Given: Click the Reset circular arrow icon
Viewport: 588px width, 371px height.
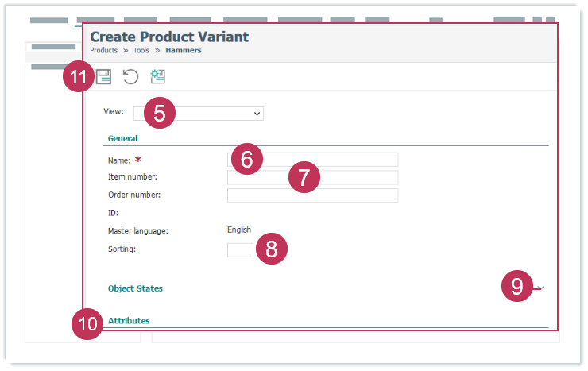Looking at the screenshot, I should (130, 76).
